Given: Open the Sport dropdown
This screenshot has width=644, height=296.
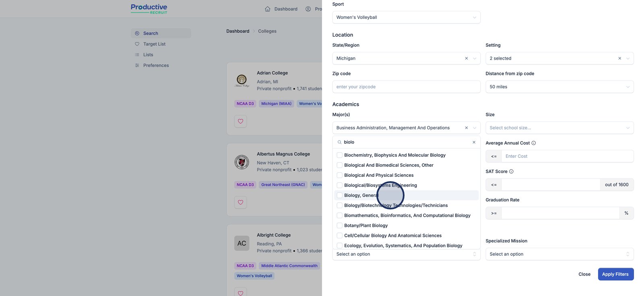Looking at the screenshot, I should click(406, 17).
